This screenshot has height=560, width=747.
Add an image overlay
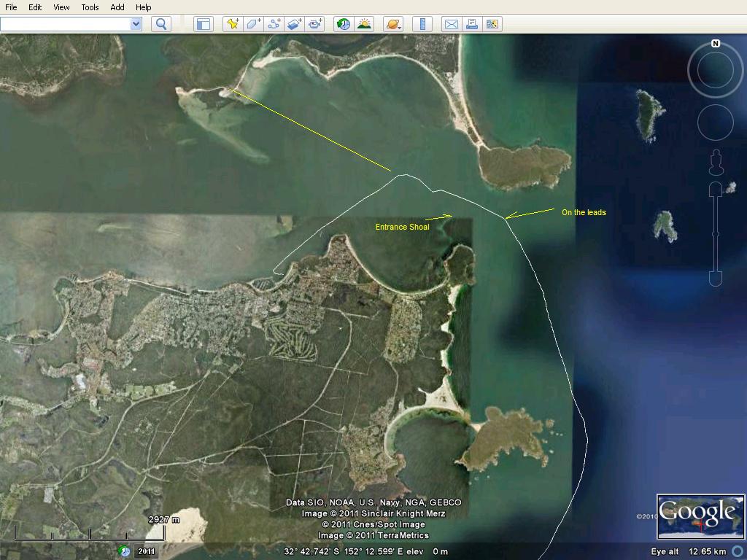coord(295,24)
